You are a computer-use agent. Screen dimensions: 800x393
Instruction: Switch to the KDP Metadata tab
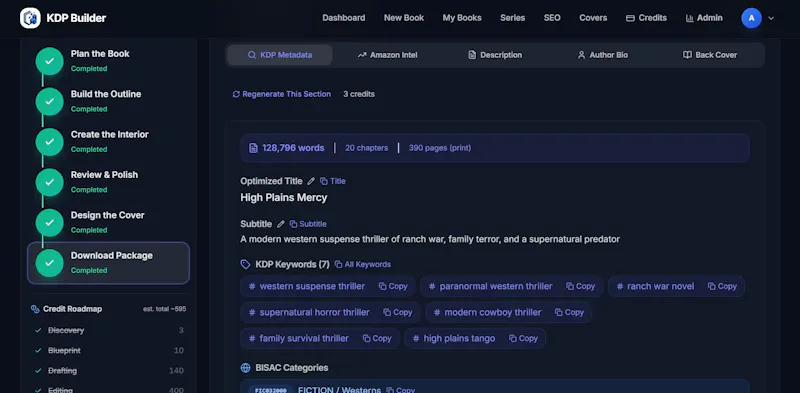[280, 55]
